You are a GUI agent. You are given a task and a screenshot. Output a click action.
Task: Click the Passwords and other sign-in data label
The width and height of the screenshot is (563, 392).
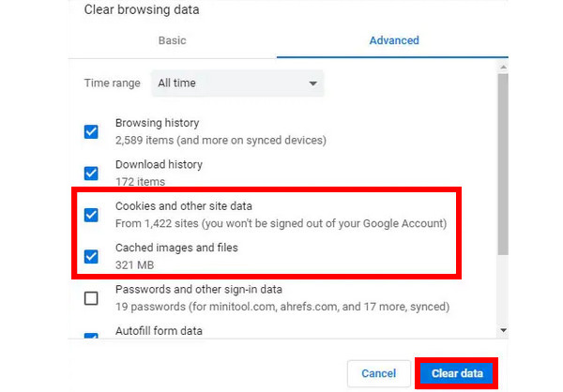pos(199,290)
